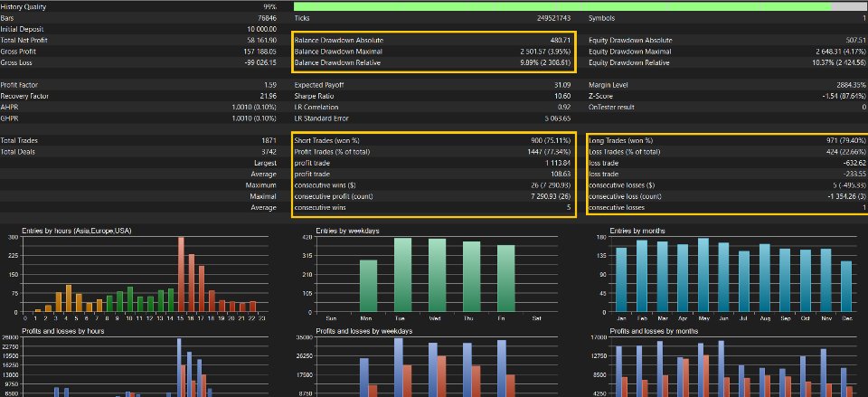The width and height of the screenshot is (868, 397).
Task: Click the Total Trades count
Action: click(x=269, y=141)
